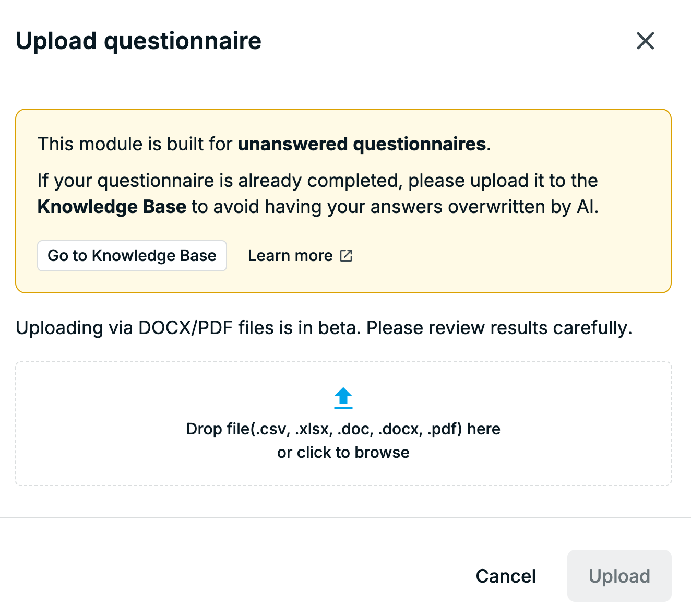Image resolution: width=691 pixels, height=616 pixels.
Task: Click the "If your questionnaire is already completed" line
Action: click(x=318, y=181)
